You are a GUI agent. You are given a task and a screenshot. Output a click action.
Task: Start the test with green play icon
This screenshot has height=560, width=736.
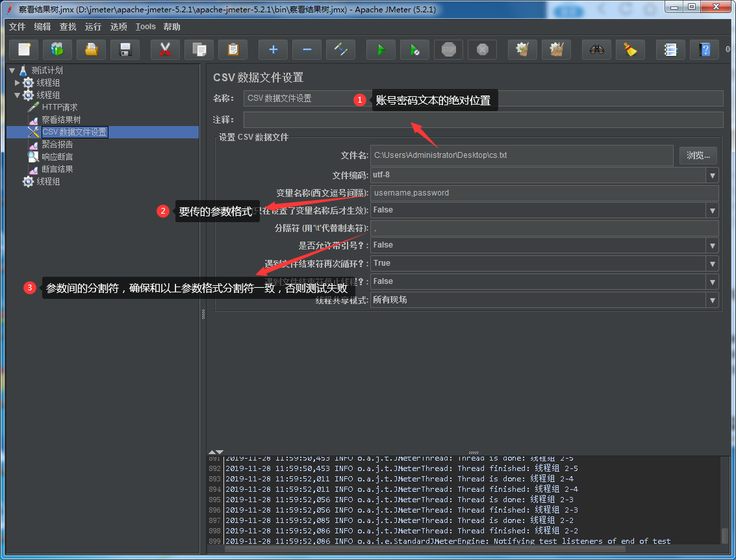pyautogui.click(x=381, y=49)
